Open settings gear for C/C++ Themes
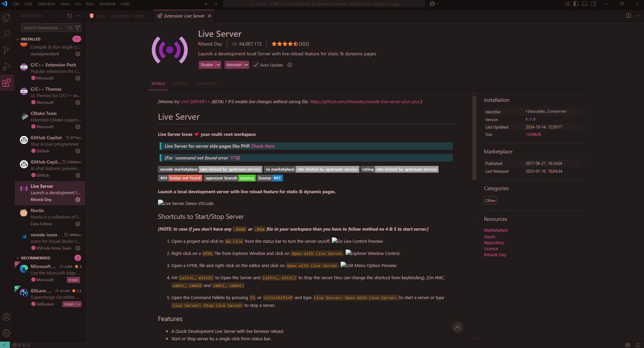This screenshot has width=644, height=348. pos(78,103)
